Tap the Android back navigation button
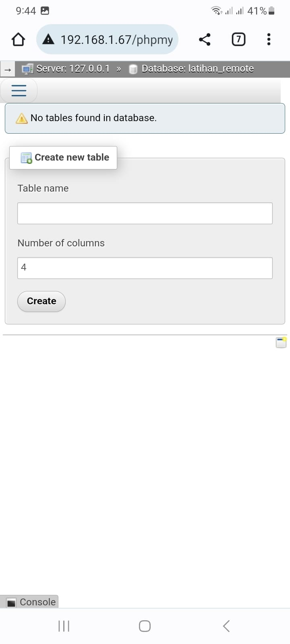The image size is (290, 644). click(226, 626)
